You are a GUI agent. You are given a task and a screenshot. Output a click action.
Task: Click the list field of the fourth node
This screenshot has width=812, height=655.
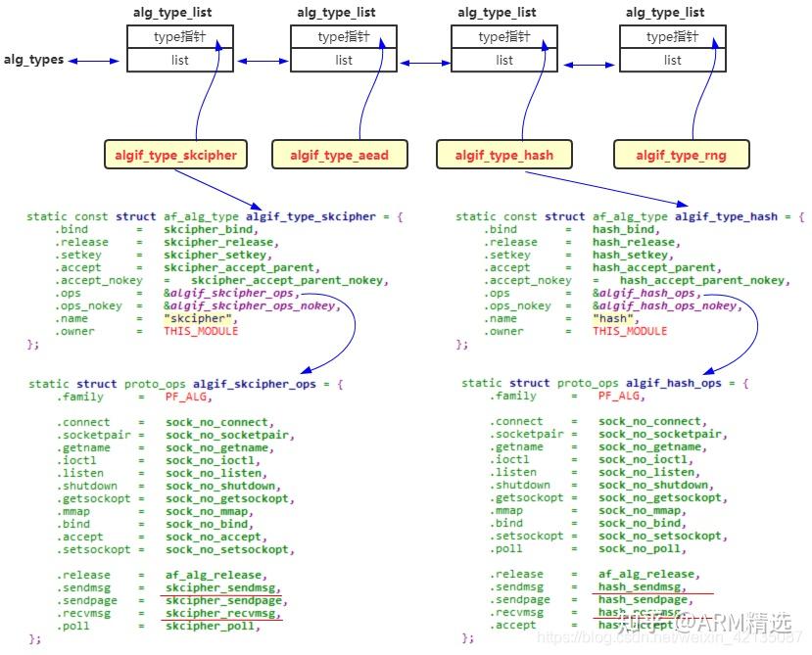[673, 60]
